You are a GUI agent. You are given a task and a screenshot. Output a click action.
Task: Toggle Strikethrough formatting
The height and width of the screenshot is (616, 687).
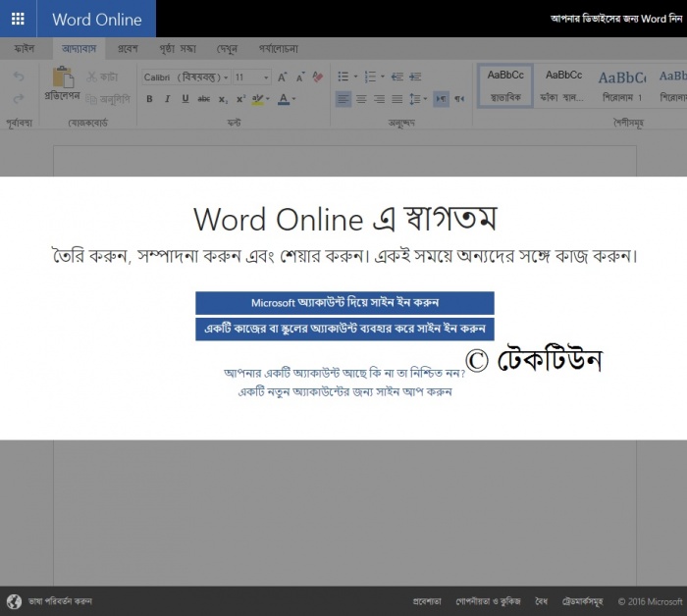pyautogui.click(x=204, y=99)
